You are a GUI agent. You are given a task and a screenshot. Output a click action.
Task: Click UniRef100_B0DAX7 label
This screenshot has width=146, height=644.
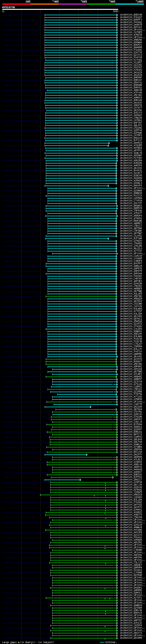131,361
